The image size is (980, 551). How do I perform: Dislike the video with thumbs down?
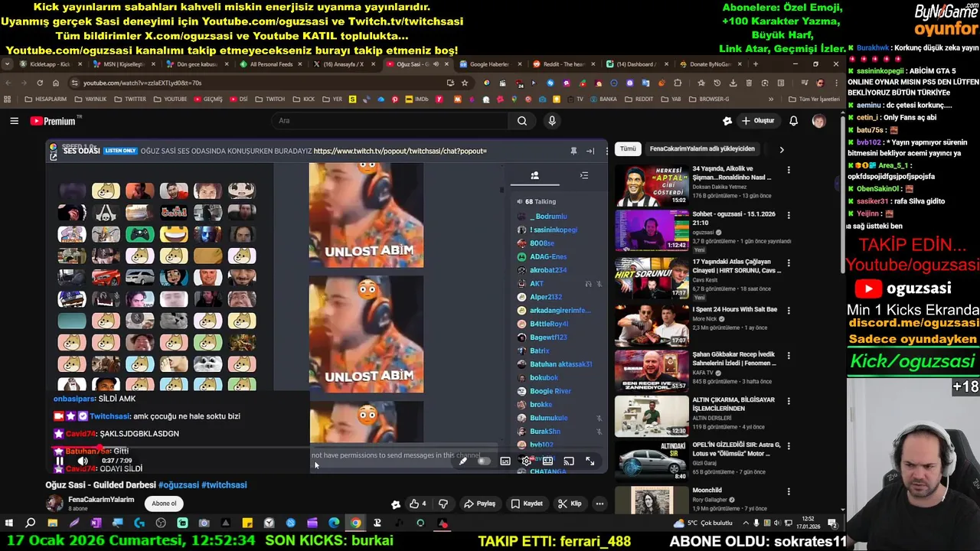click(x=443, y=504)
